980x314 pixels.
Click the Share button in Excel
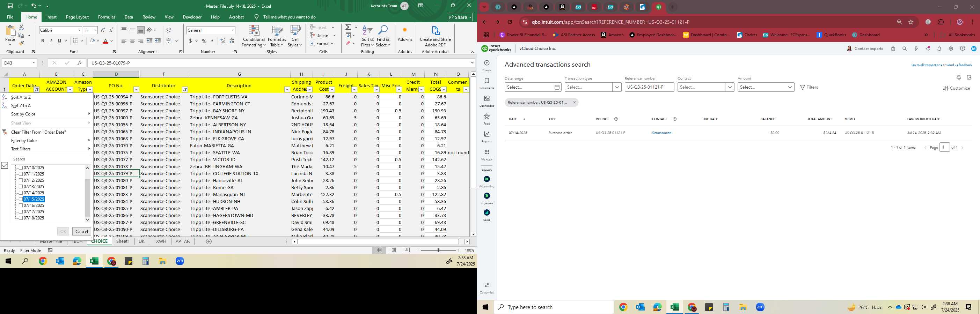point(460,17)
